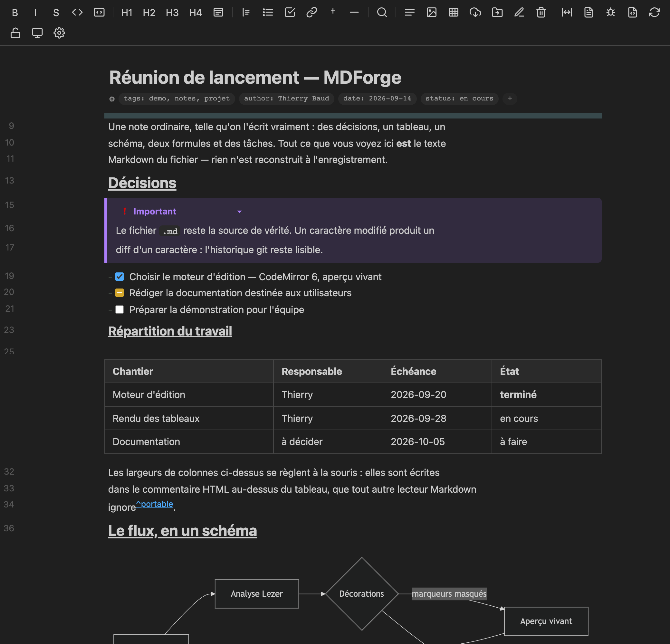Apply bold formatting with the B button
This screenshot has height=644, width=670.
click(15, 13)
